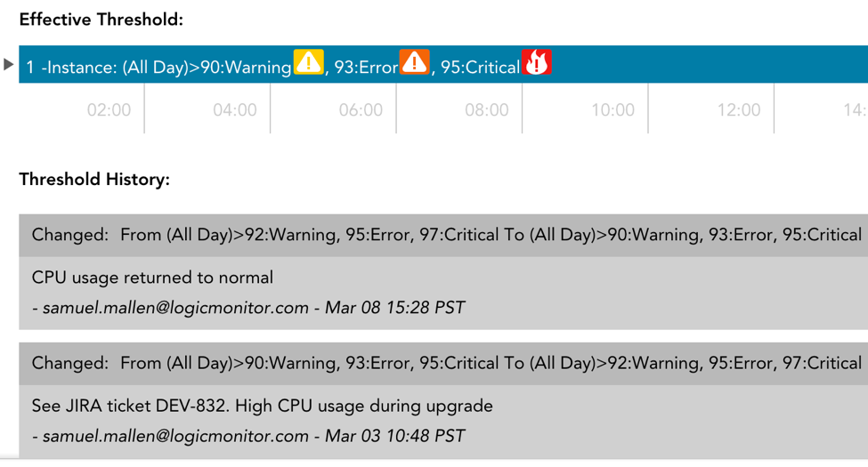Select the blue Instance effective threshold bar
The height and width of the screenshot is (467, 868).
443,64
